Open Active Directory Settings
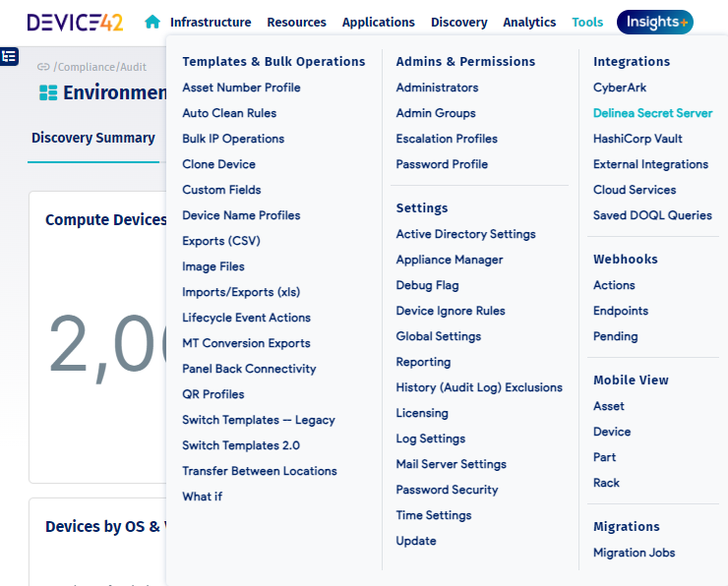This screenshot has height=586, width=728. point(465,234)
